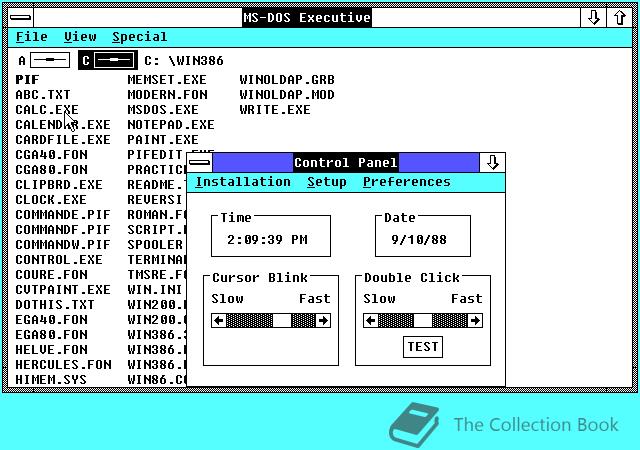Select WRITE.EXE file
Screen dimensions: 640x450
tap(275, 110)
